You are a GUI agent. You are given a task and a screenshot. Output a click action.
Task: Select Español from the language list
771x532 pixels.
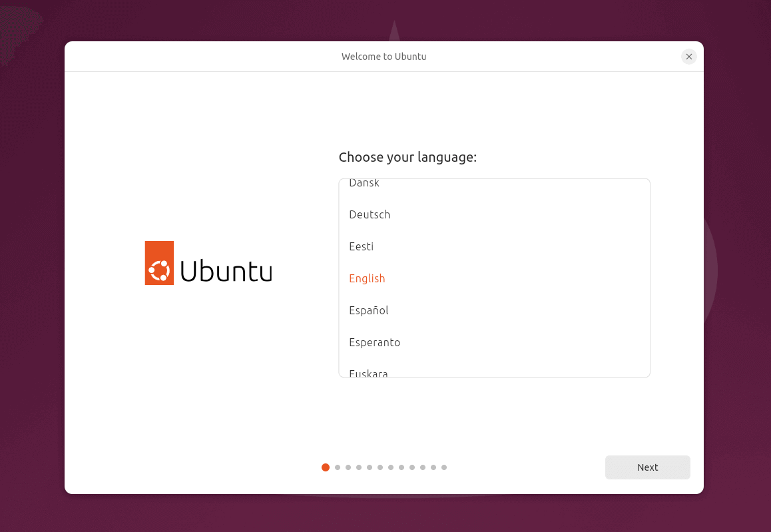[494, 310]
